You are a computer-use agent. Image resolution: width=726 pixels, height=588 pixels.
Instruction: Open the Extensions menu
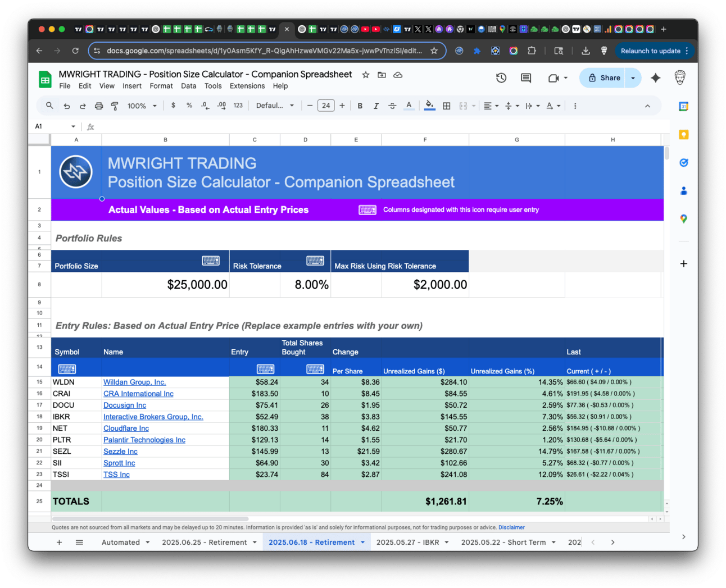(247, 86)
